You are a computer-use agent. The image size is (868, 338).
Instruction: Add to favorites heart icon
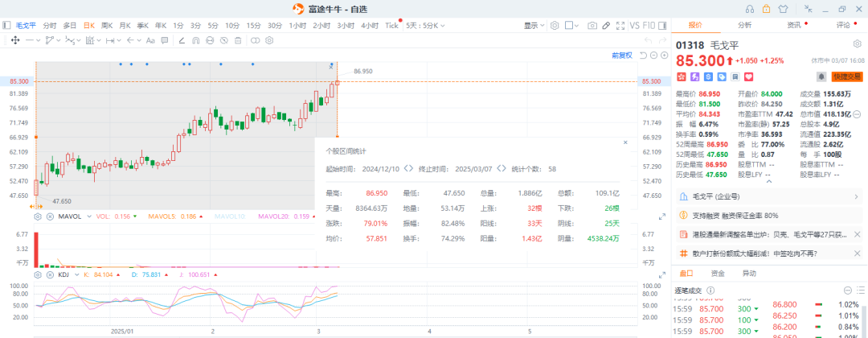(x=749, y=76)
